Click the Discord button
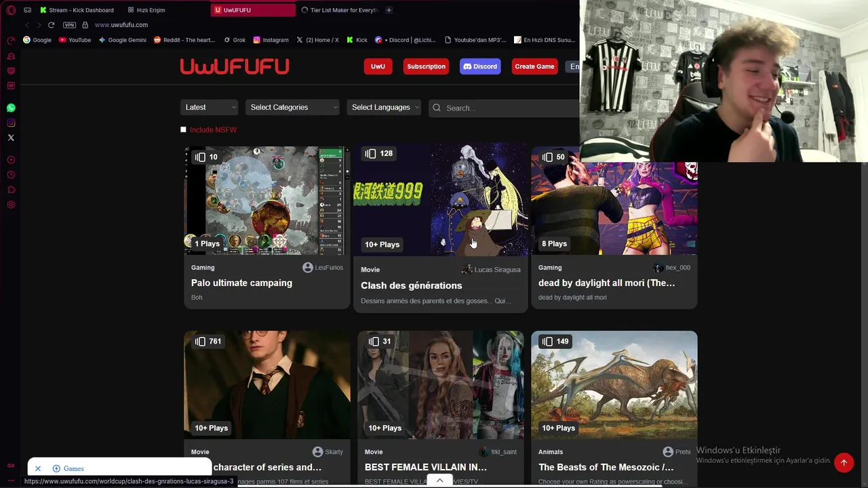Screen dimensions: 868x488 click(480, 66)
